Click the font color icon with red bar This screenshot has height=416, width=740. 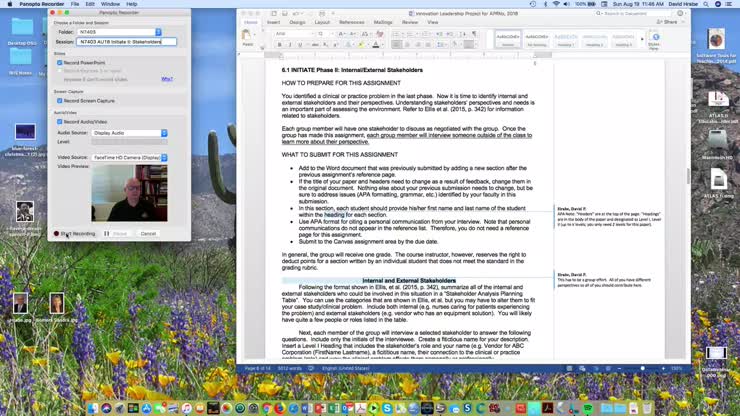coord(376,45)
